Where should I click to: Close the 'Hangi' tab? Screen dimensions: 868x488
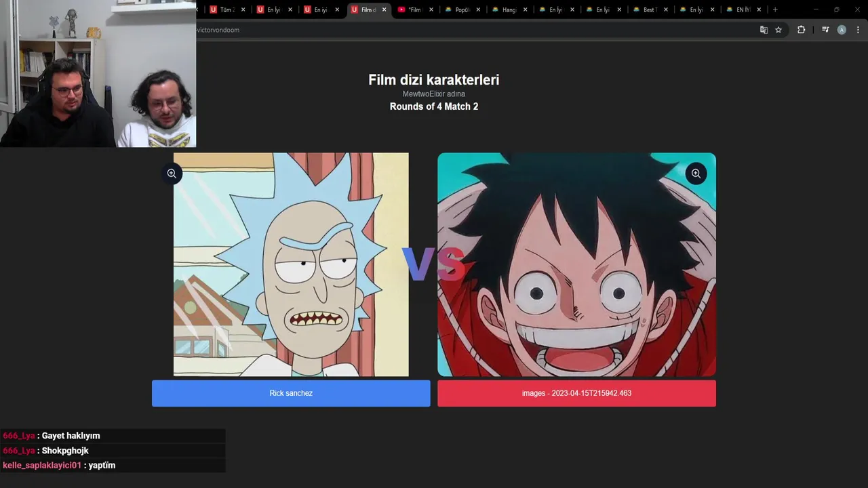click(525, 9)
